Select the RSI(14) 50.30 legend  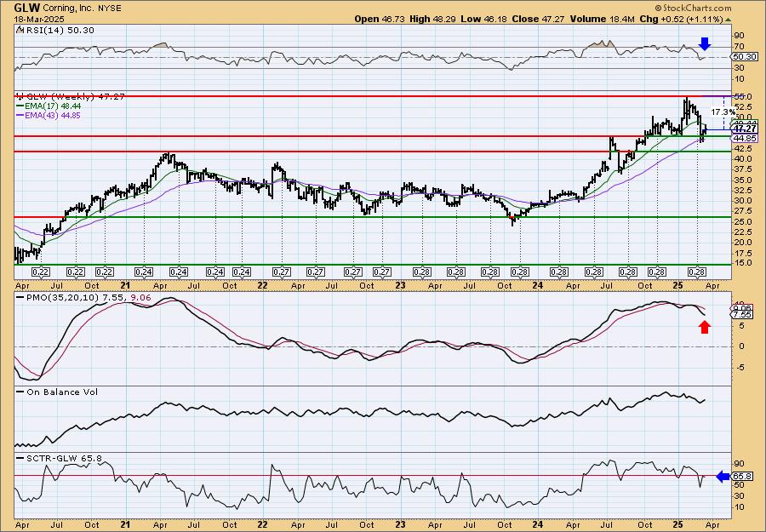[x=55, y=30]
